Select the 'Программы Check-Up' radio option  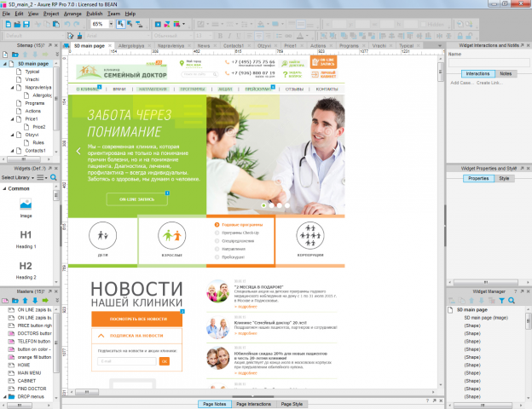click(237, 233)
